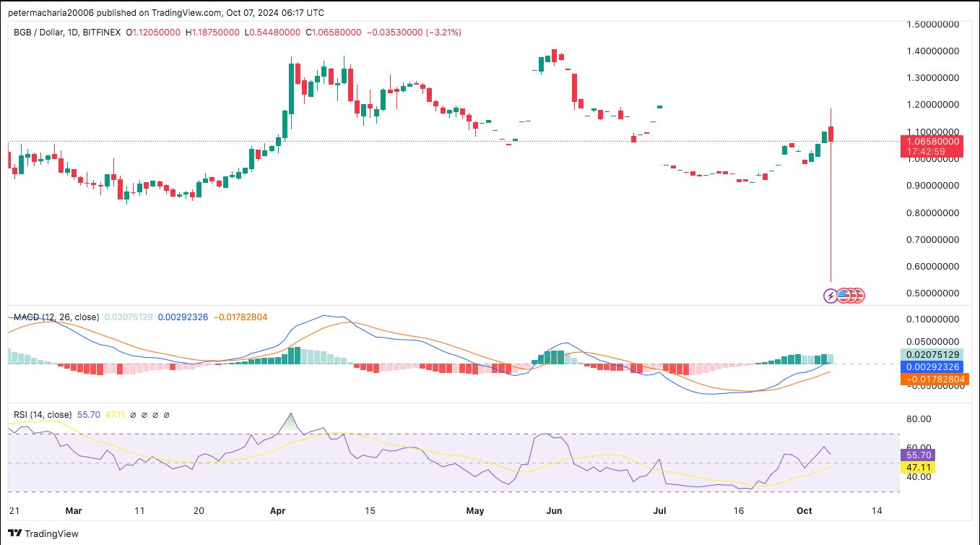Click the 40.00 RSI axis label
Image resolution: width=980 pixels, height=545 pixels.
tap(919, 477)
